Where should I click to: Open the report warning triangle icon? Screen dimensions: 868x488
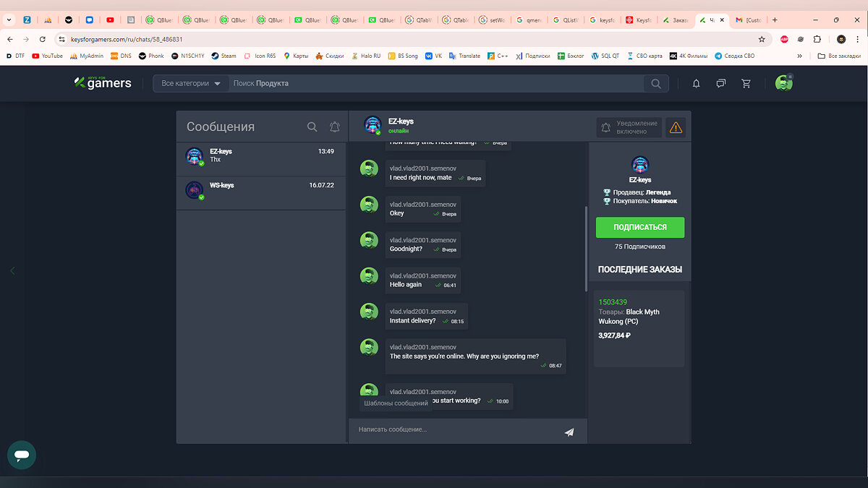tap(676, 128)
